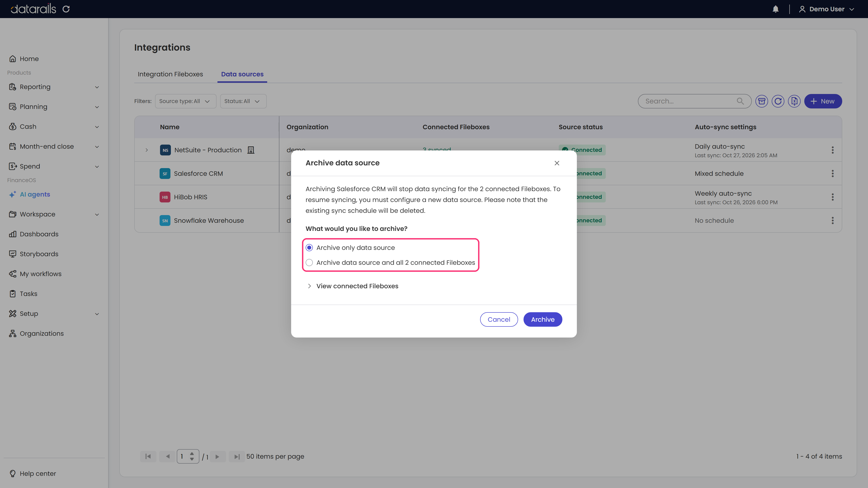Screen dimensions: 868x488
Task: Open Storyboards in the sidebar
Action: pyautogui.click(x=34, y=254)
